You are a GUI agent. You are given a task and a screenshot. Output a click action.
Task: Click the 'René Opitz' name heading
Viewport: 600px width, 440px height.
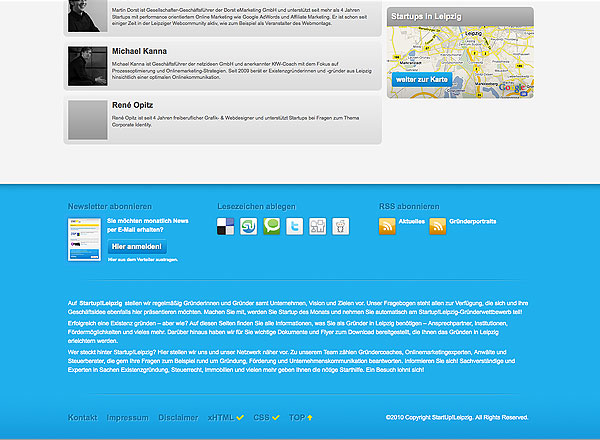[x=132, y=105]
